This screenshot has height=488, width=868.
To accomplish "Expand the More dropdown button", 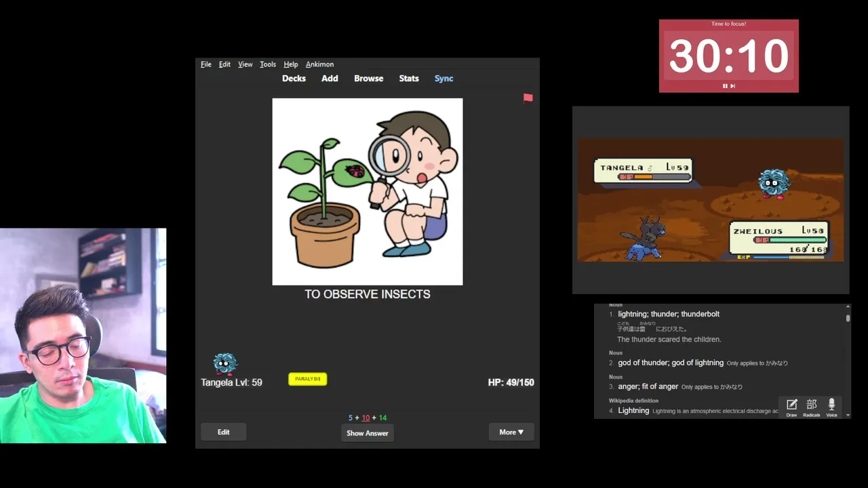I will point(511,432).
